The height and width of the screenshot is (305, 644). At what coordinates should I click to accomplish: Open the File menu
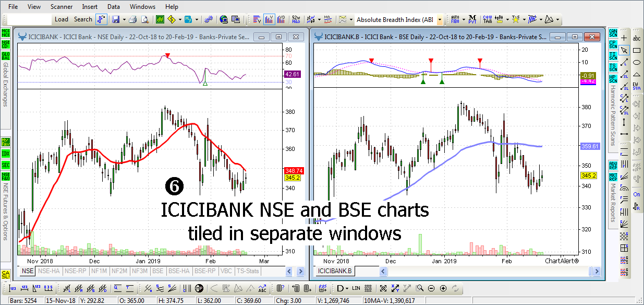click(14, 7)
